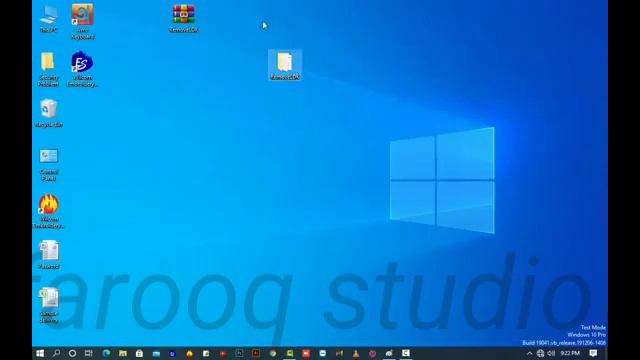Screen dimensions: 640x360
Task: Open the 9:22 PM clock
Action: tap(570, 353)
